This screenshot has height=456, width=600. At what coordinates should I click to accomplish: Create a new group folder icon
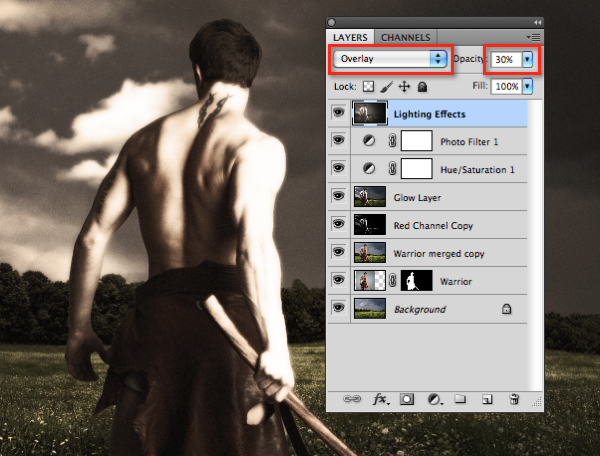click(460, 399)
